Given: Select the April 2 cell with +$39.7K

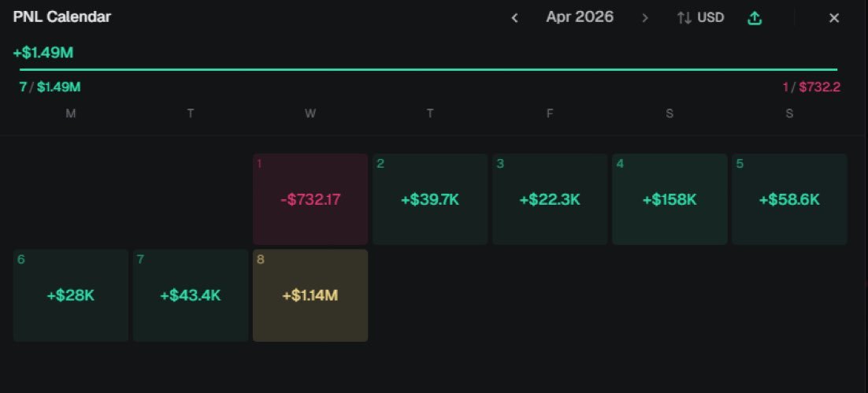Looking at the screenshot, I should [430, 199].
